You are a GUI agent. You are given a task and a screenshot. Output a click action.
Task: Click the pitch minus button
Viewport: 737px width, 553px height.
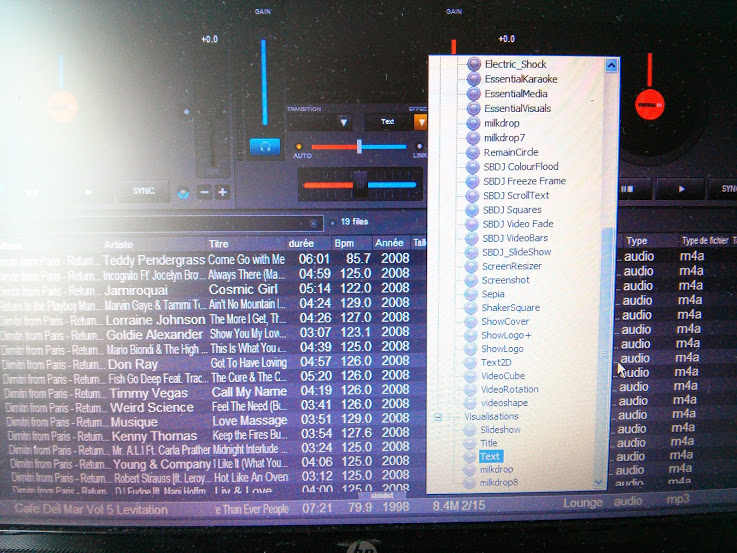[204, 192]
